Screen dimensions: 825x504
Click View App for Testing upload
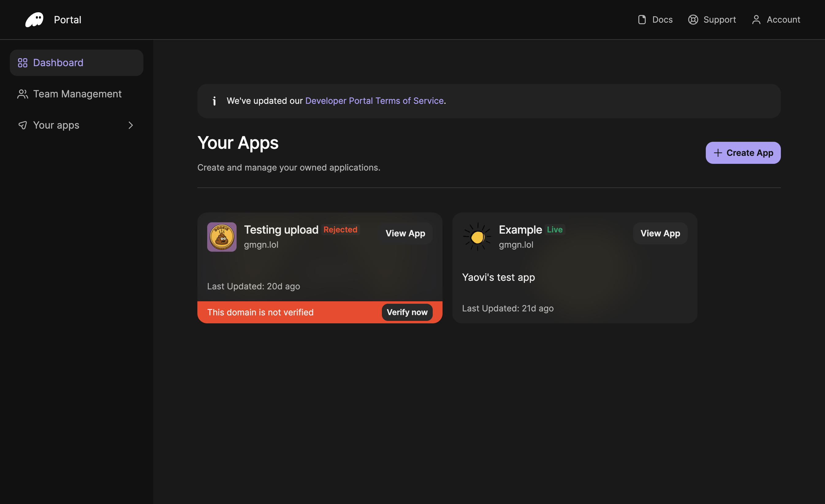point(405,233)
